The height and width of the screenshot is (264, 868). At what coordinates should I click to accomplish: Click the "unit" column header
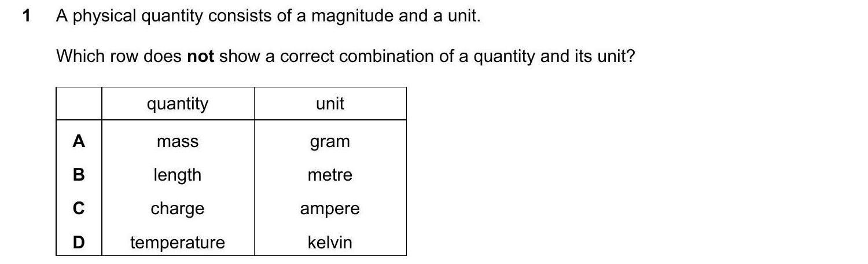[330, 104]
